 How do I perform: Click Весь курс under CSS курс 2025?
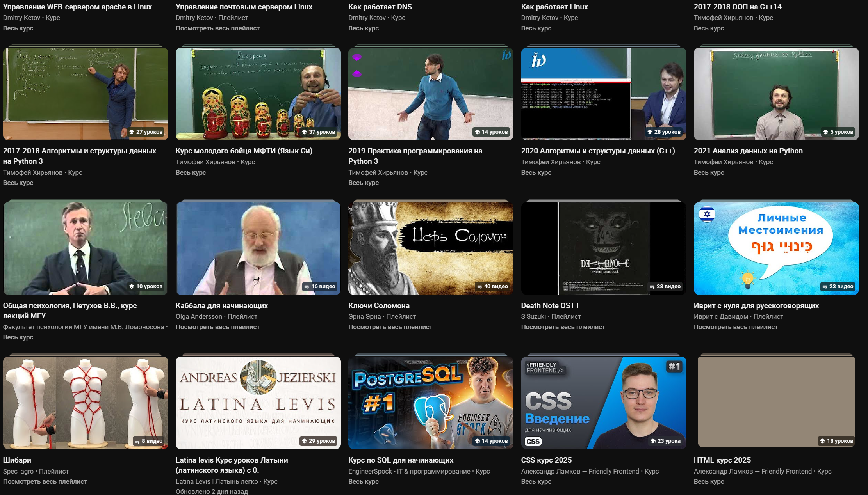[536, 481]
